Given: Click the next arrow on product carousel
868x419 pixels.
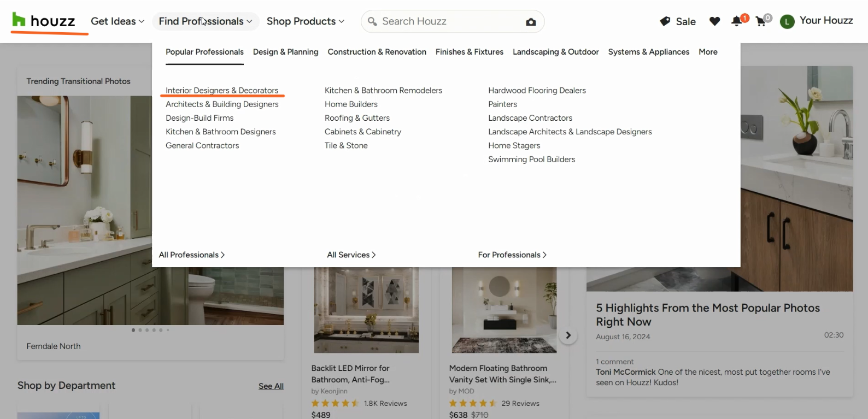Looking at the screenshot, I should pyautogui.click(x=568, y=335).
